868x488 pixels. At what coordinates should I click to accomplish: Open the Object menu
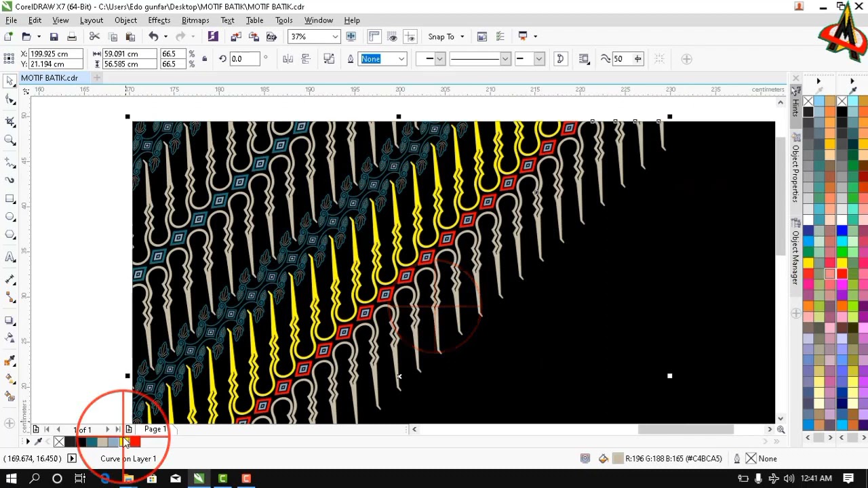tap(125, 20)
